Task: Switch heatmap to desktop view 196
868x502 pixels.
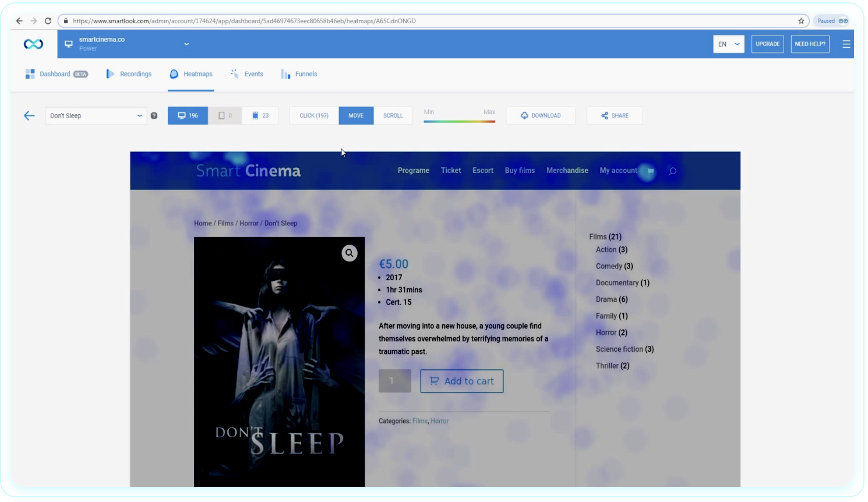Action: pos(188,116)
